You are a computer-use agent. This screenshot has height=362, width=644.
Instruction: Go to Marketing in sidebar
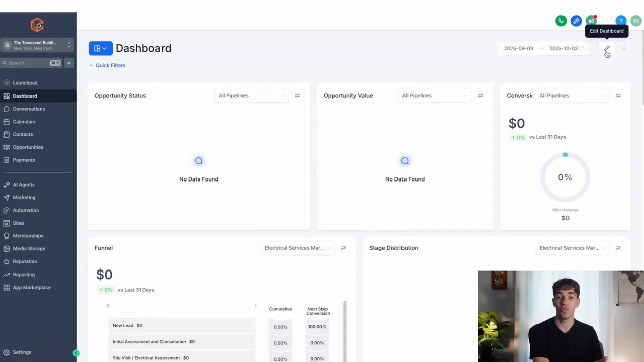[x=38, y=197]
